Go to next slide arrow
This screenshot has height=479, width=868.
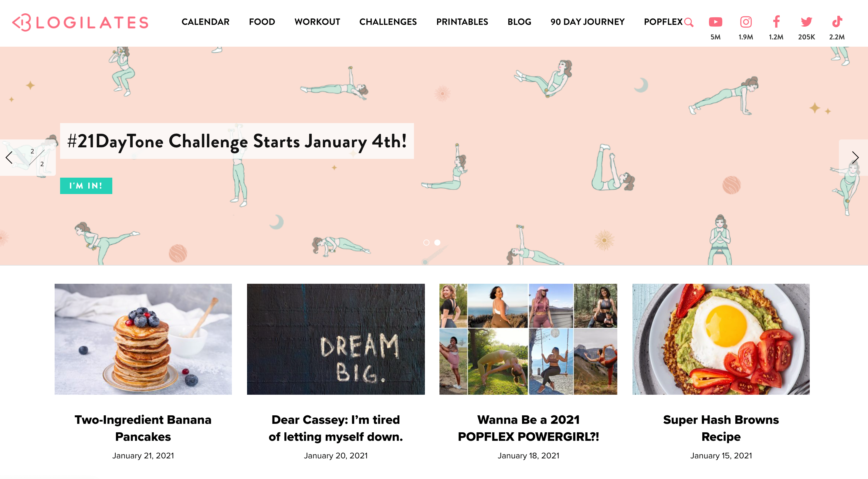tap(855, 157)
